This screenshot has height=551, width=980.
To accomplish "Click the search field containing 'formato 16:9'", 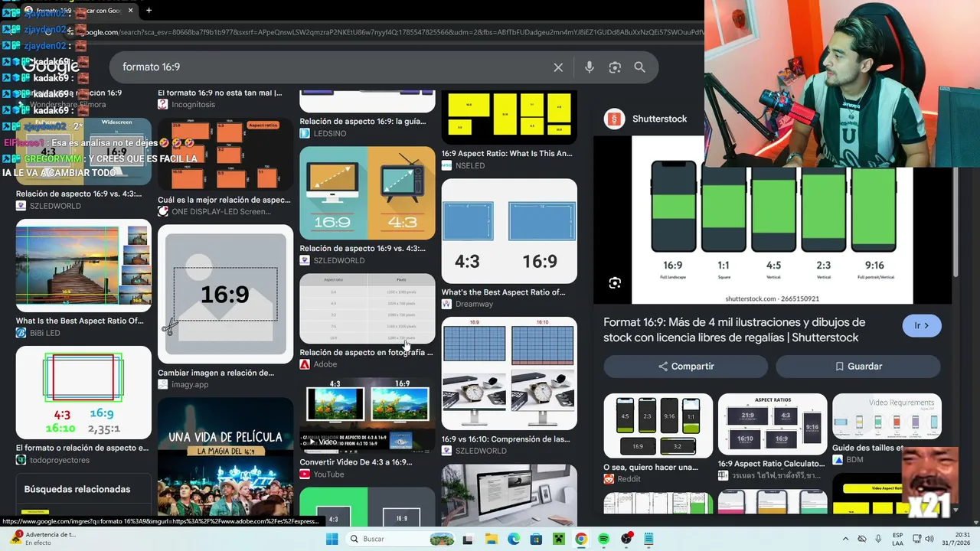I will tap(333, 67).
